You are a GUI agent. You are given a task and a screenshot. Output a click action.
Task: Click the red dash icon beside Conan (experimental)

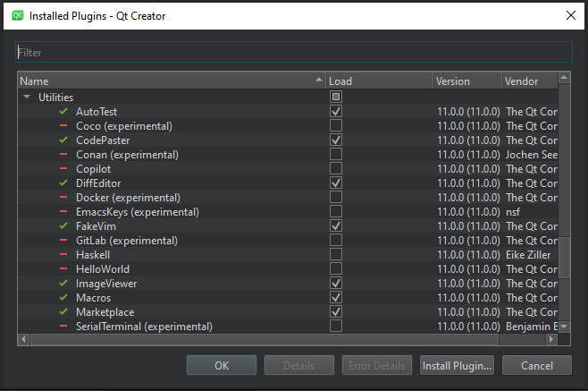[63, 154]
